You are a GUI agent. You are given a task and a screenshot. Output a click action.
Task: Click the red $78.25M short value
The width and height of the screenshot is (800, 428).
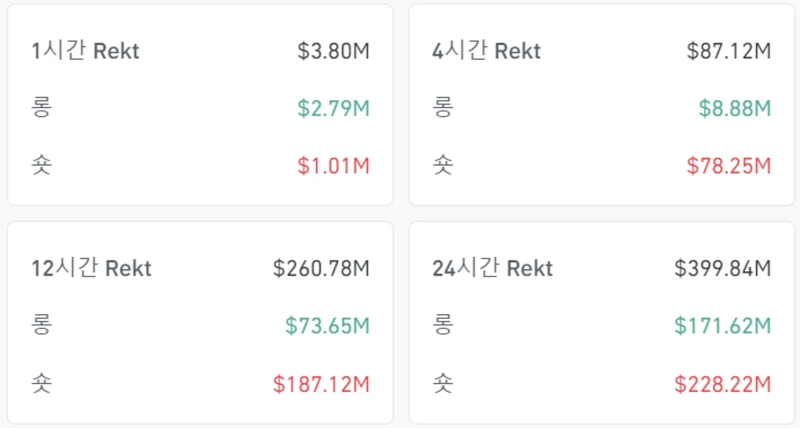(x=728, y=165)
